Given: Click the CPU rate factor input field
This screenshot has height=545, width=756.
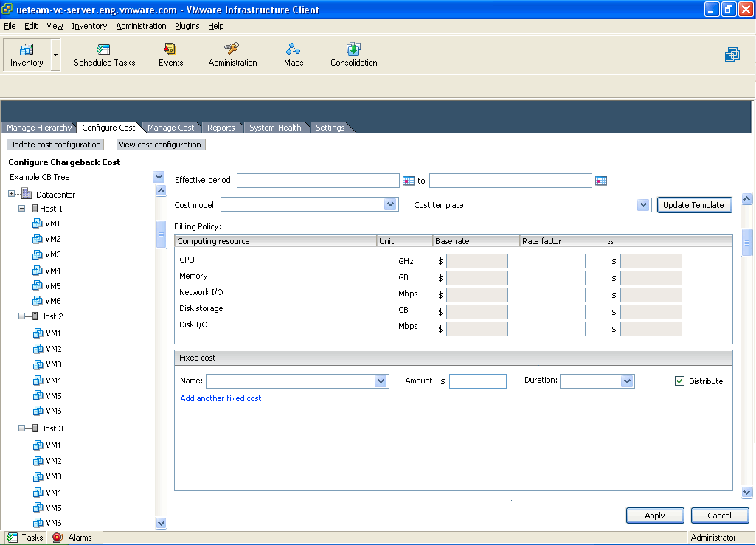Looking at the screenshot, I should (x=554, y=261).
